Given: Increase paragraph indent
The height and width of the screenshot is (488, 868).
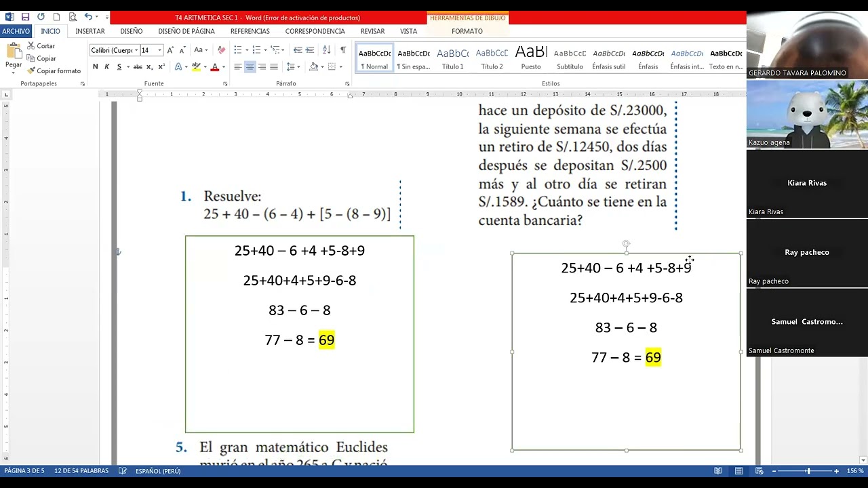Looking at the screenshot, I should click(310, 50).
